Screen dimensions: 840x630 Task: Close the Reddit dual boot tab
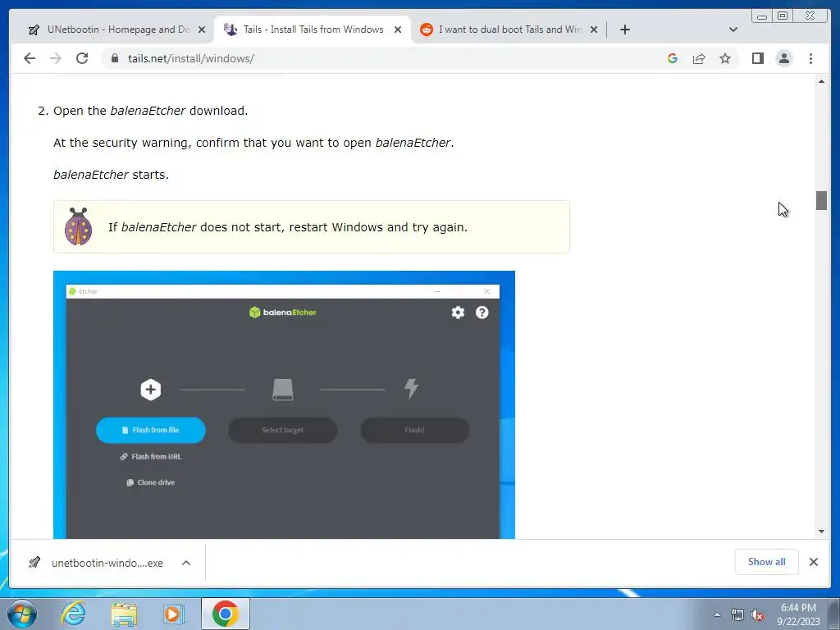click(x=594, y=30)
